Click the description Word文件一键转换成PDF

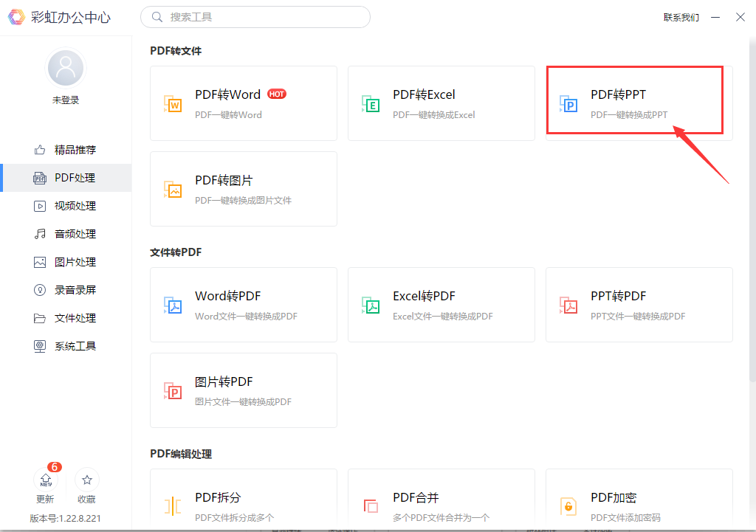[x=246, y=316]
